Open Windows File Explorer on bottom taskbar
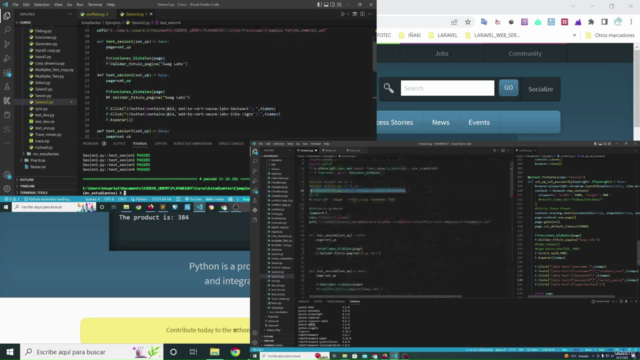 tap(214, 352)
